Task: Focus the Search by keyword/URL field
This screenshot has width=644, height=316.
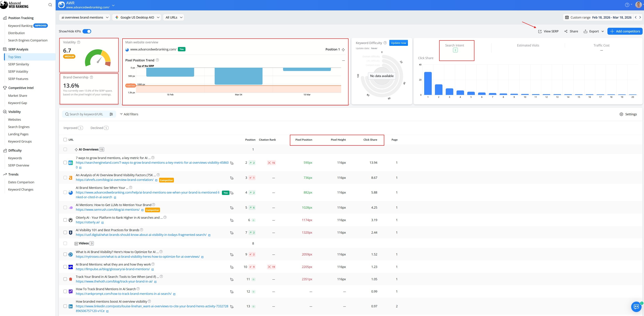Action: click(x=86, y=114)
